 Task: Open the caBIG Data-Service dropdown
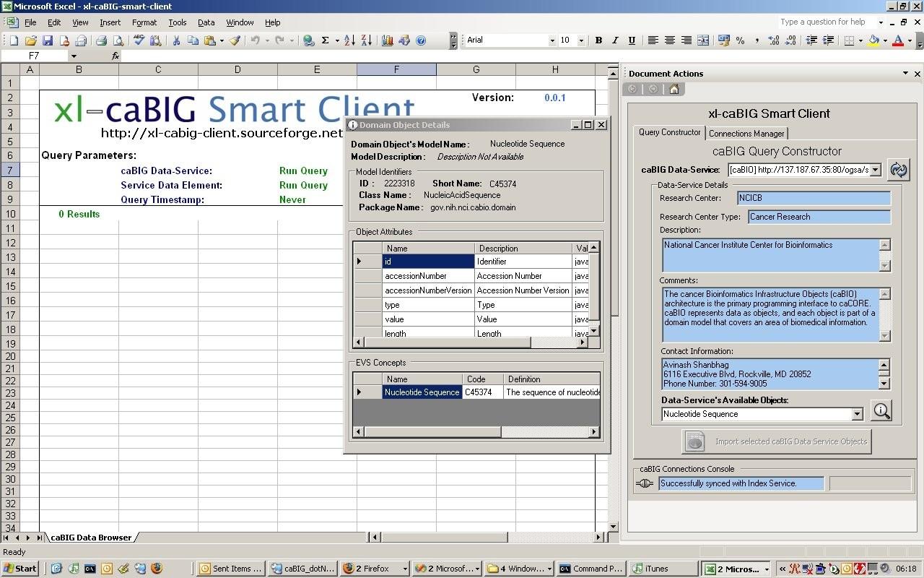(x=875, y=170)
